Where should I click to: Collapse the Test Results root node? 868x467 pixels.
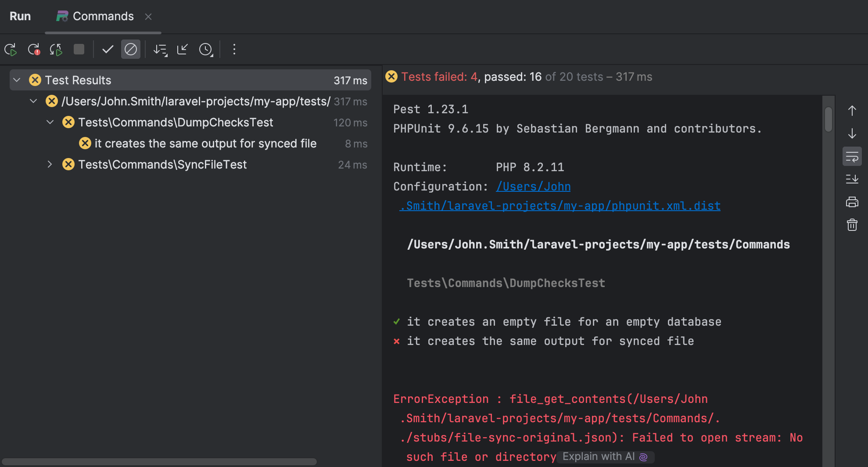coord(17,79)
